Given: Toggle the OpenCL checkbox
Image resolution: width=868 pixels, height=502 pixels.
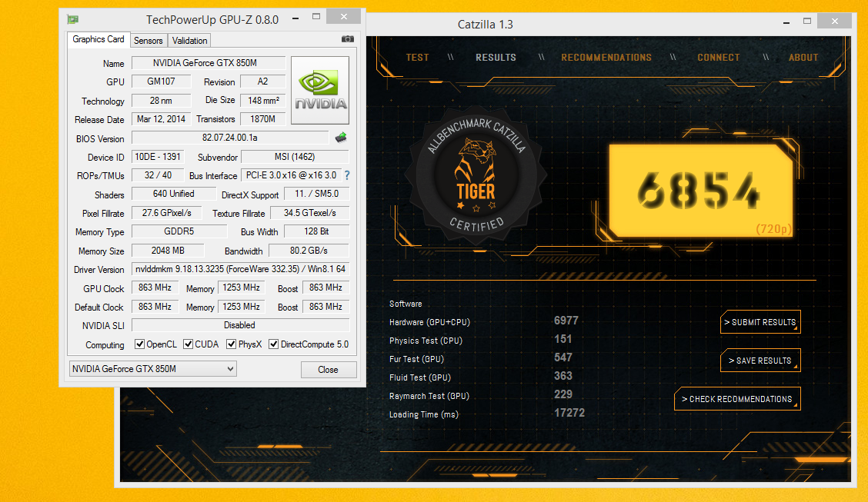Looking at the screenshot, I should point(139,344).
